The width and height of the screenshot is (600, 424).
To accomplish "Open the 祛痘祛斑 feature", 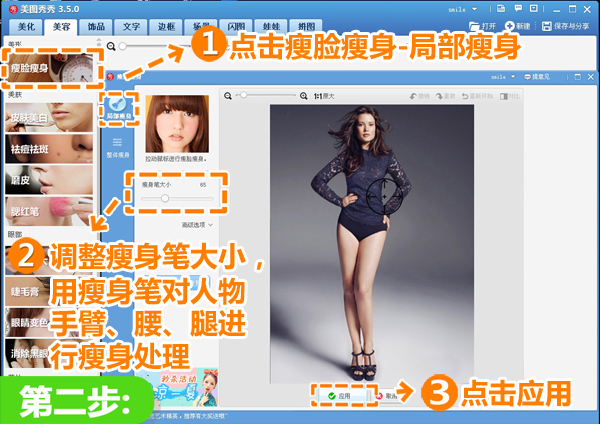I will (49, 148).
